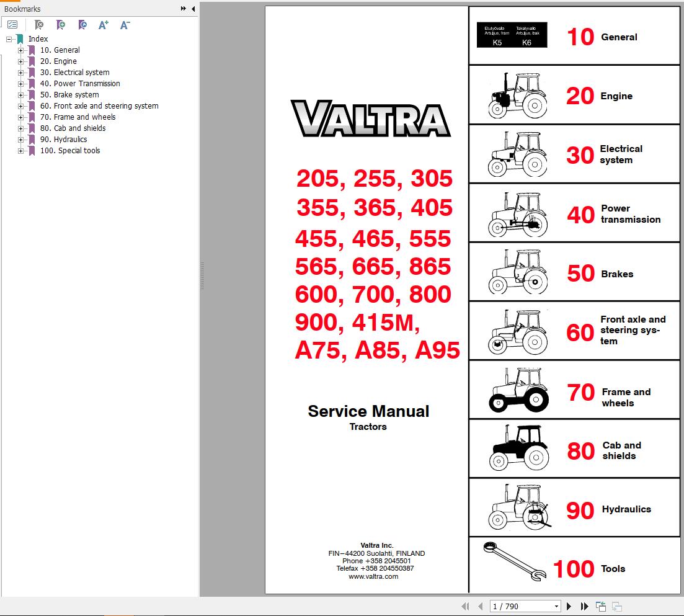
Task: Click the 100 Tools section with wrench
Action: (574, 565)
